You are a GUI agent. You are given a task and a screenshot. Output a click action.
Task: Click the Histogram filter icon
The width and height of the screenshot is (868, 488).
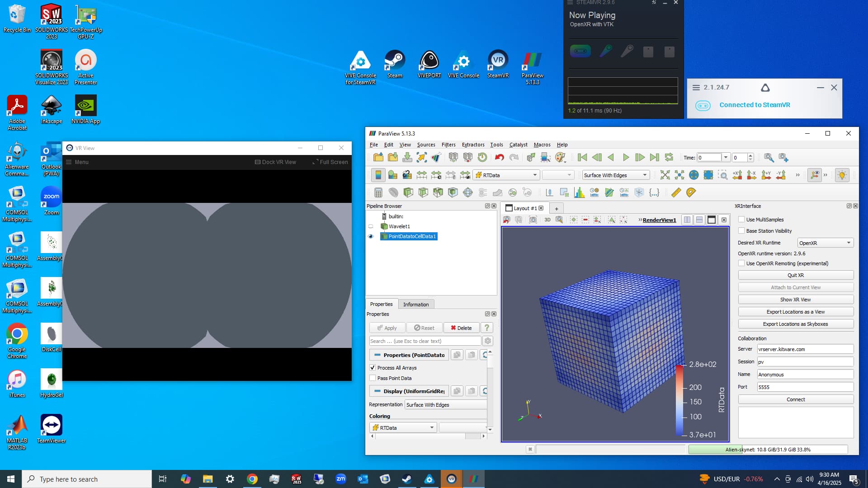tap(579, 192)
